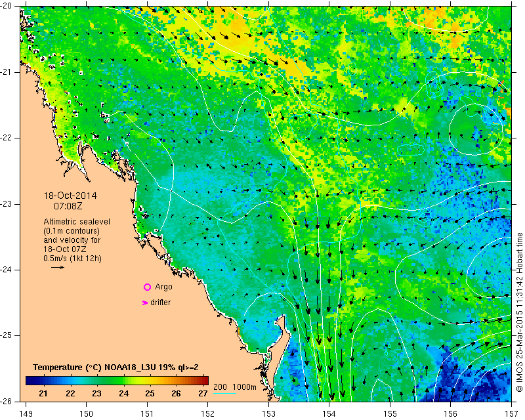Viewport: 525px width, 420px height.
Task: Click the text '0.5m/s (1kt 12h)'
Action: [73, 259]
